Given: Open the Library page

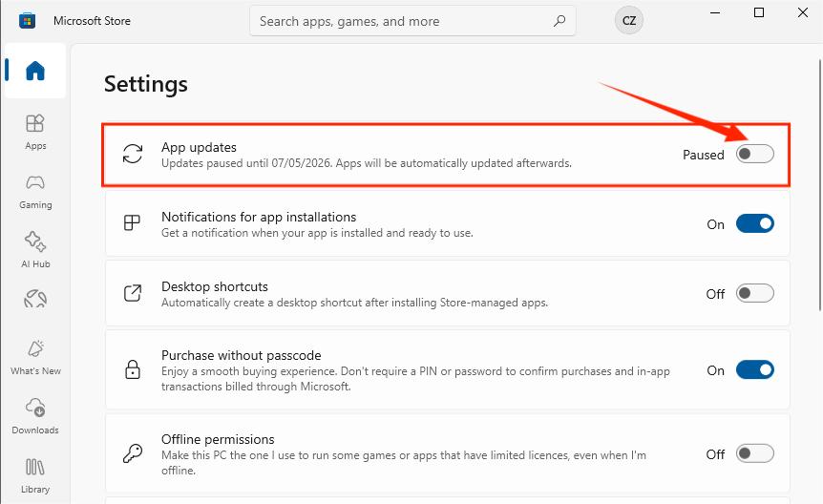Looking at the screenshot, I should [35, 475].
